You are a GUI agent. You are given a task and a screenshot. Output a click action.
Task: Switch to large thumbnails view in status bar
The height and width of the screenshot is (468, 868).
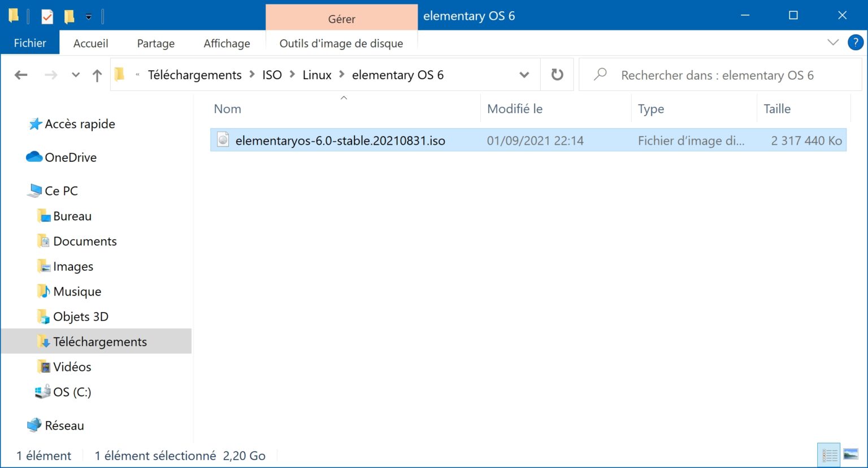pyautogui.click(x=849, y=454)
